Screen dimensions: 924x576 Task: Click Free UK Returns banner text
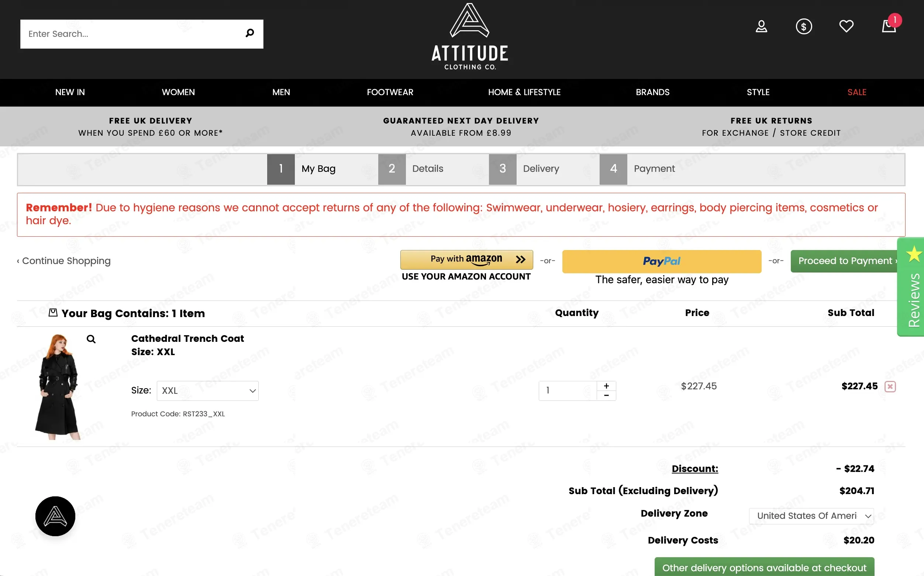pyautogui.click(x=772, y=127)
